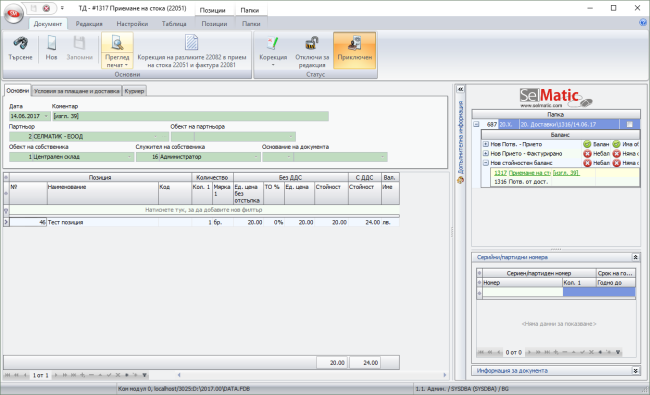Image resolution: width=650 pixels, height=395 pixels.
Task: Create a new document with Нов icon
Action: (51, 43)
